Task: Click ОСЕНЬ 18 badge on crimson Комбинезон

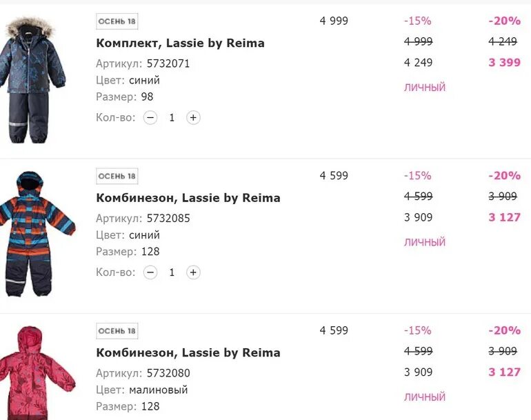Action: (117, 331)
